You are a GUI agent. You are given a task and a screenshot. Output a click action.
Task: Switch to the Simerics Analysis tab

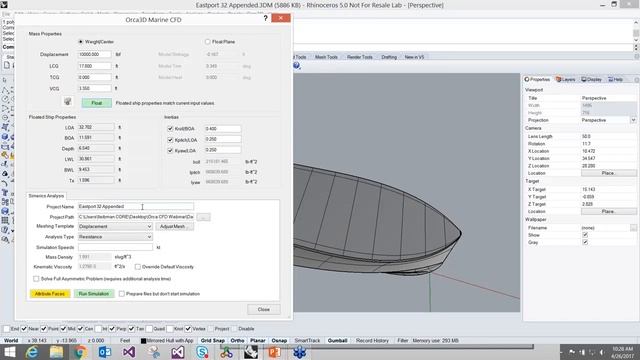(46, 196)
